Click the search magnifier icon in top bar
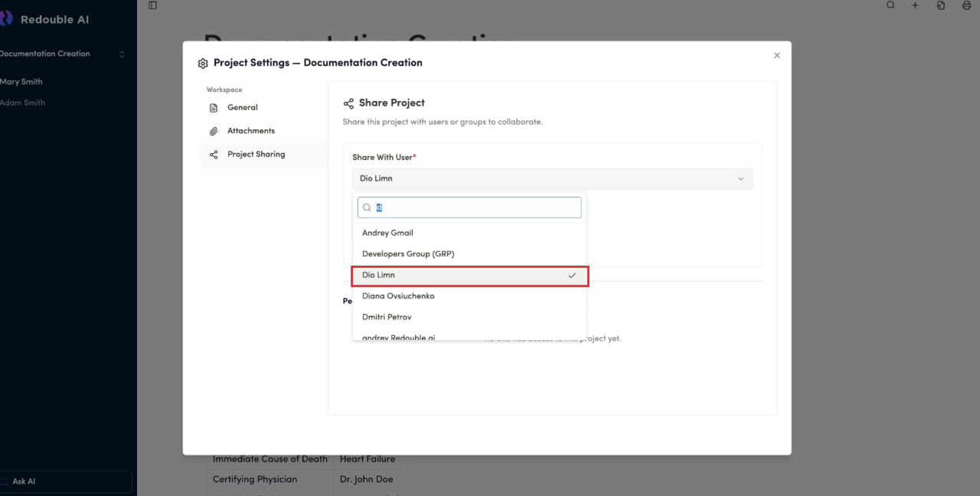The width and height of the screenshot is (980, 496). click(x=890, y=5)
